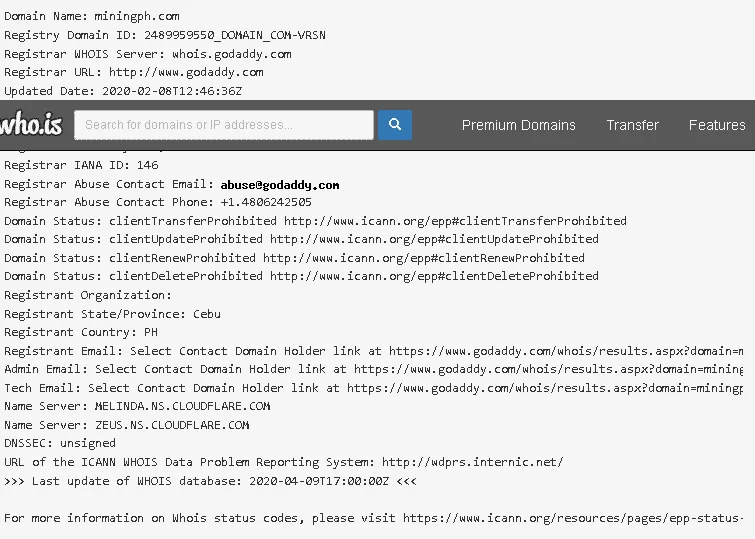Click the Updated Date 2020-02-08T12:46:36Z line
Image resolution: width=755 pixels, height=539 pixels.
point(123,91)
